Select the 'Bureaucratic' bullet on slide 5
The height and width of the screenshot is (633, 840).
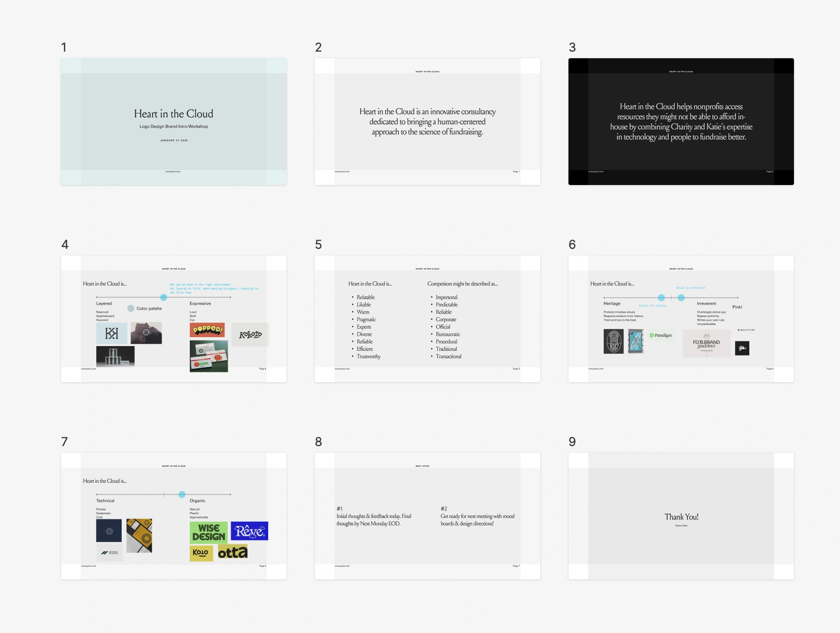(448, 334)
